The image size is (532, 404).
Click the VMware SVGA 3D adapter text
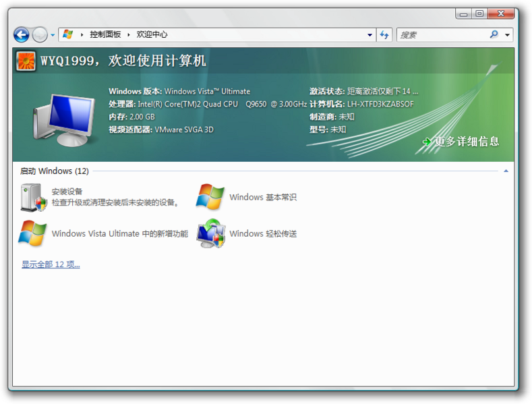[x=184, y=129]
